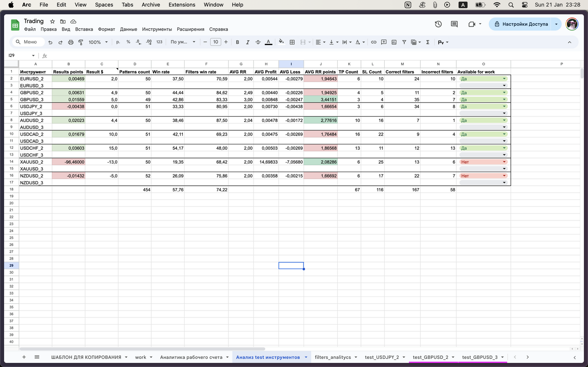Switch to test_GBPUSD_2 sheet tab
The height and width of the screenshot is (367, 588).
(430, 357)
